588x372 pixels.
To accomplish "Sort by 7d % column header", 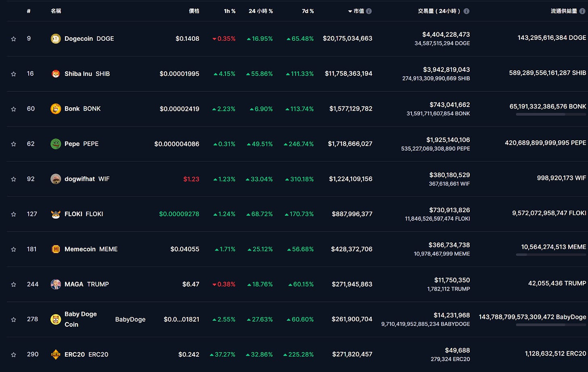I will click(308, 11).
